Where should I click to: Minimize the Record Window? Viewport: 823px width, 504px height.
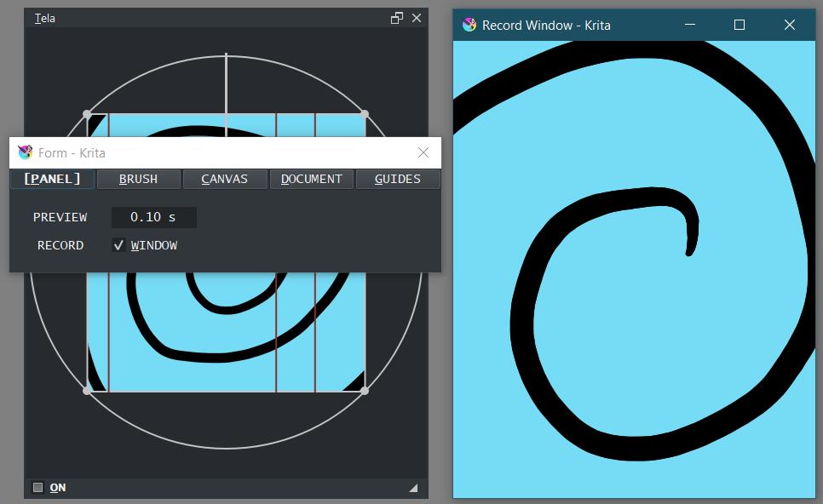click(690, 25)
